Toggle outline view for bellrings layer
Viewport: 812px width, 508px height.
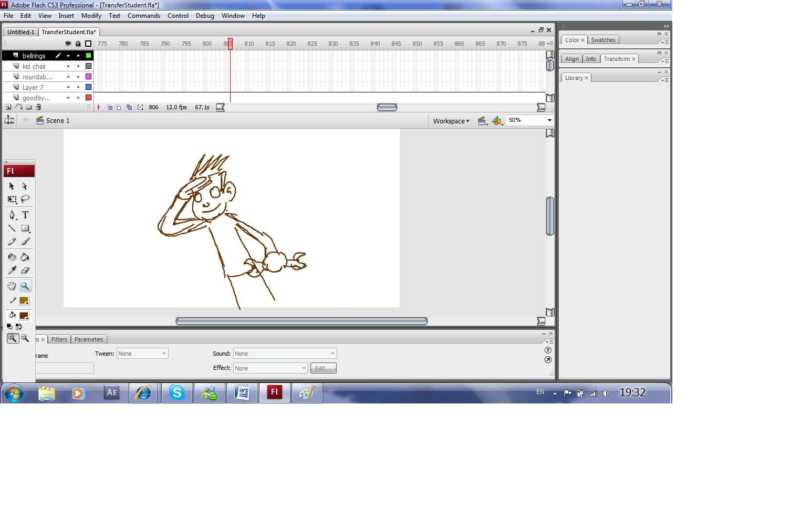[88, 56]
